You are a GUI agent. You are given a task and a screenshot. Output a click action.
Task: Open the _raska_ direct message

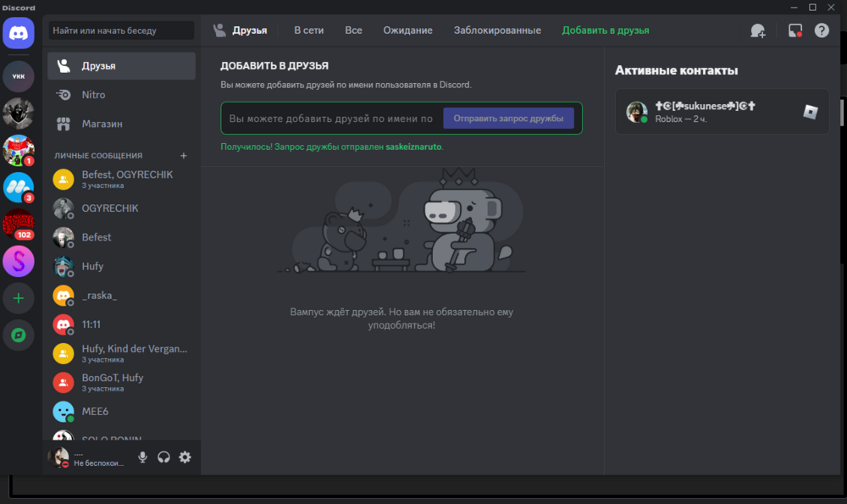point(121,296)
